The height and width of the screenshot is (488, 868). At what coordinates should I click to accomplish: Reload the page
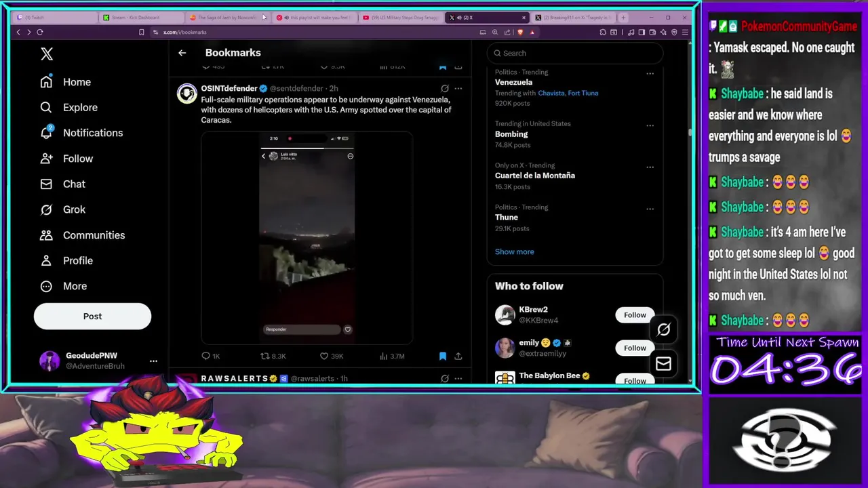pos(40,32)
